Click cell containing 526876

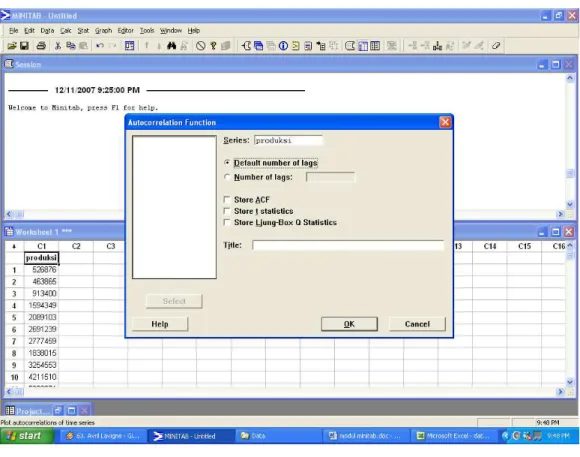click(41, 270)
